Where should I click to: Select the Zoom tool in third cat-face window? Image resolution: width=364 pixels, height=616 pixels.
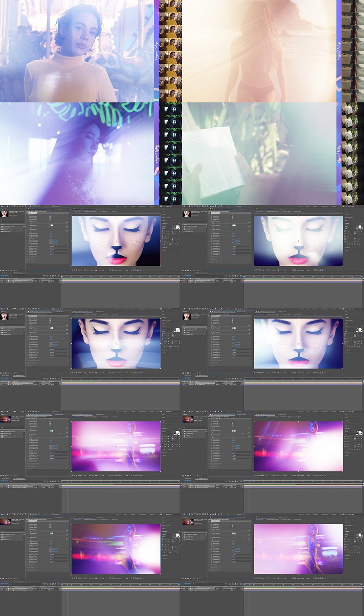coord(10,309)
